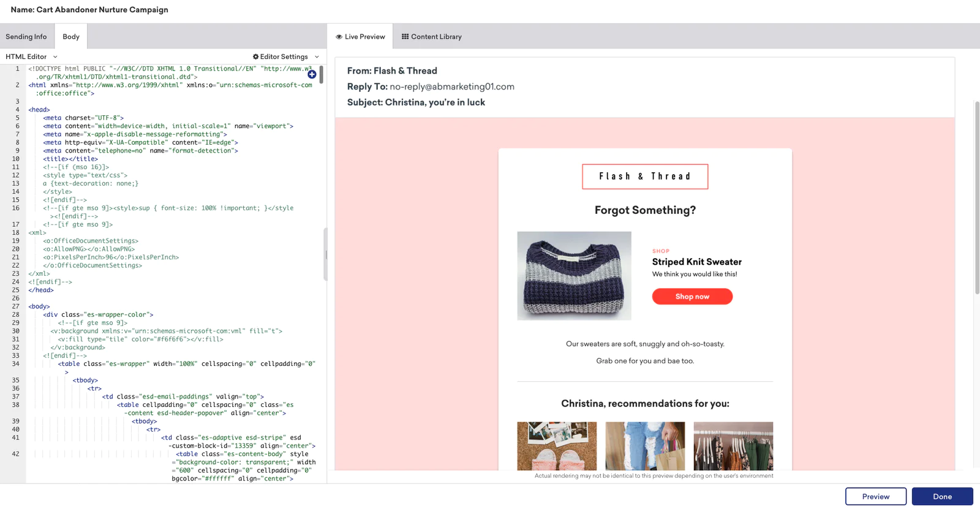The height and width of the screenshot is (510, 980).
Task: Click From: Flash & Thread text
Action: [392, 70]
